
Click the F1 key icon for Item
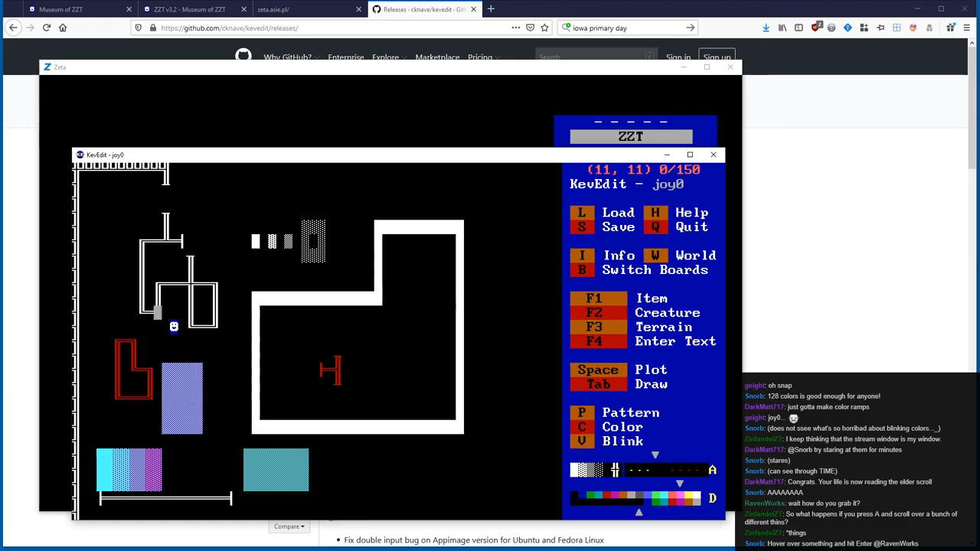tap(598, 298)
